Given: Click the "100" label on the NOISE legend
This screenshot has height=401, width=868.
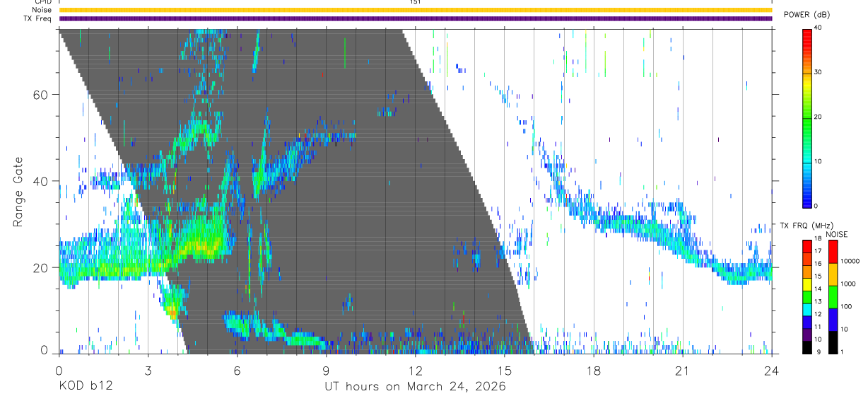Looking at the screenshot, I should pos(846,306).
